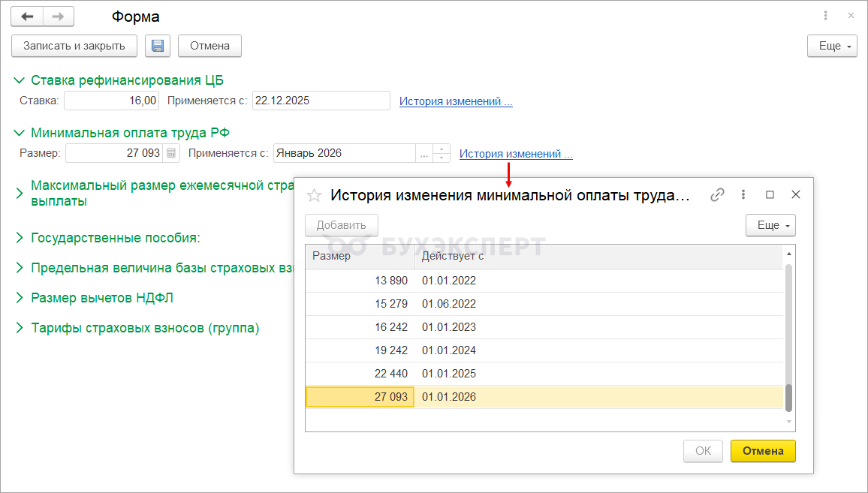The image size is (868, 493).
Task: Click Добавить in the history dialog
Action: point(342,225)
